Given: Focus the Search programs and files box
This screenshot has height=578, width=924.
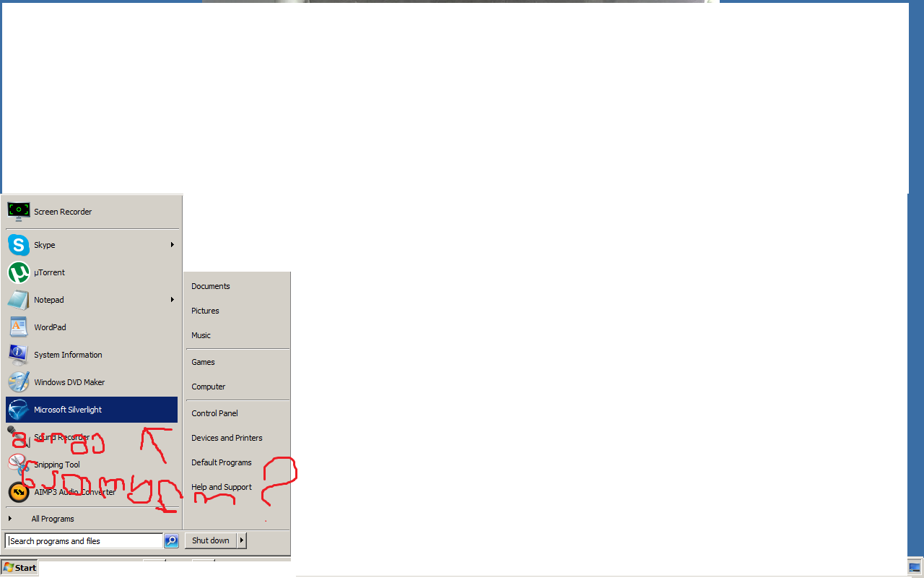Looking at the screenshot, I should (84, 540).
